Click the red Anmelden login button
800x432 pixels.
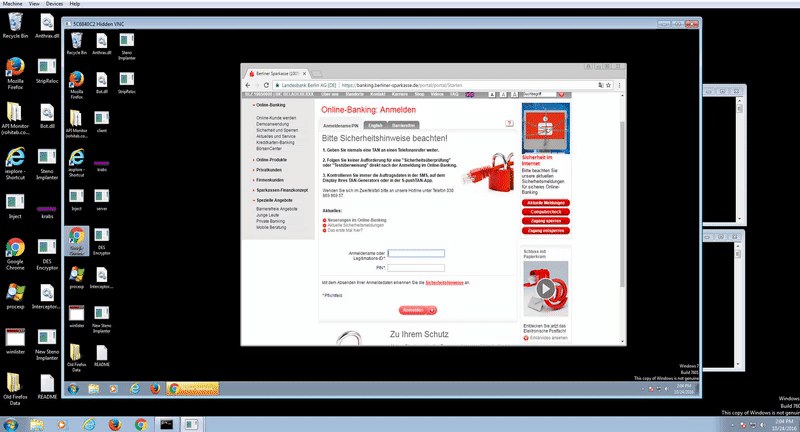click(417, 310)
